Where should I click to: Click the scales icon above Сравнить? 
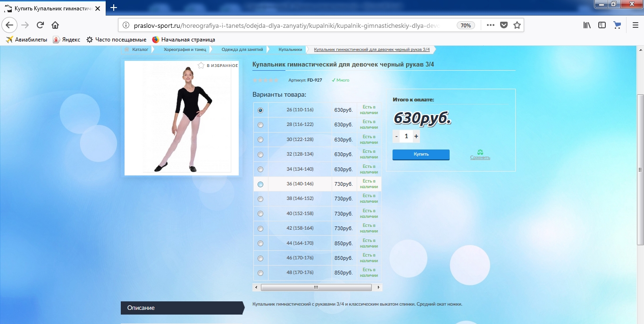click(481, 152)
